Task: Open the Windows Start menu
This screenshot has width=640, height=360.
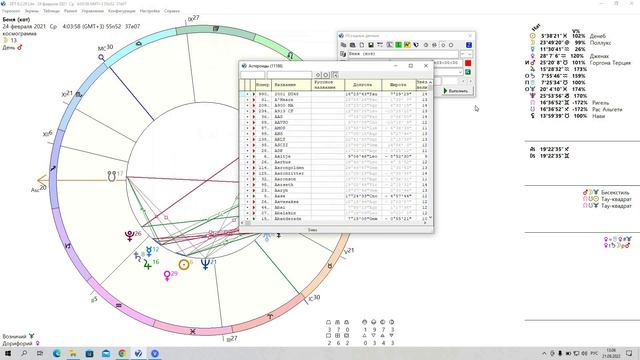Action: 7,353
